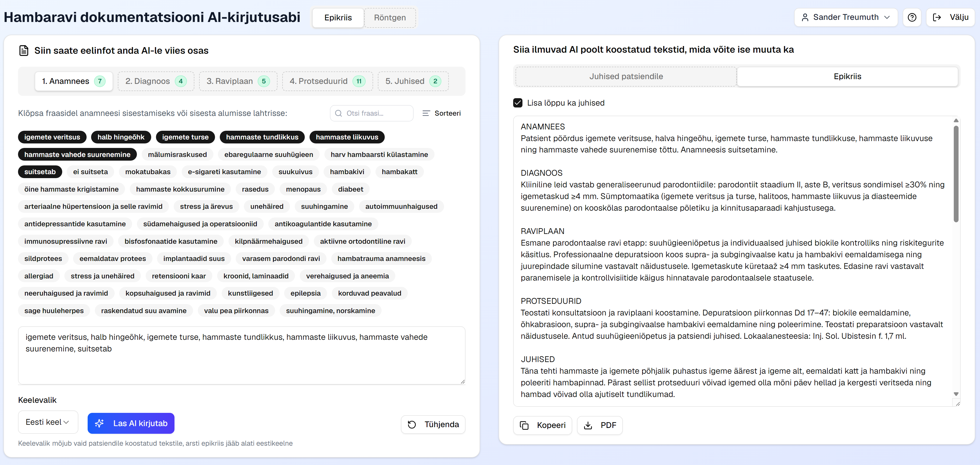Screen dimensions: 980x465
Task: Open the Juhised patsiendile tab
Action: pyautogui.click(x=626, y=76)
